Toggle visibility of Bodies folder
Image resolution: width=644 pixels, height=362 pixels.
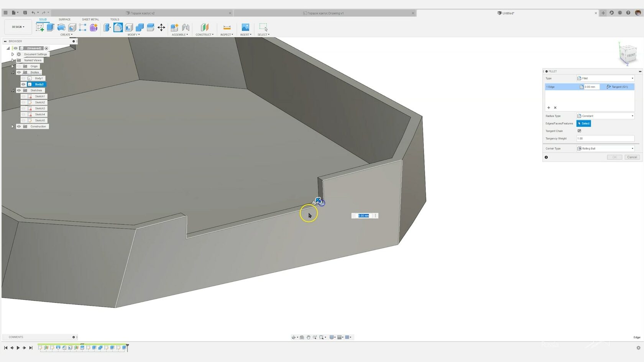(x=19, y=72)
